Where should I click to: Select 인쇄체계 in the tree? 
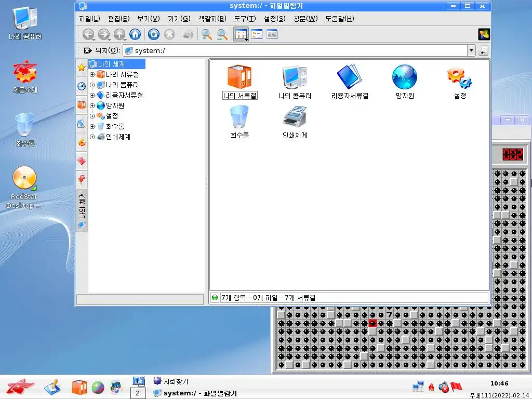(114, 137)
